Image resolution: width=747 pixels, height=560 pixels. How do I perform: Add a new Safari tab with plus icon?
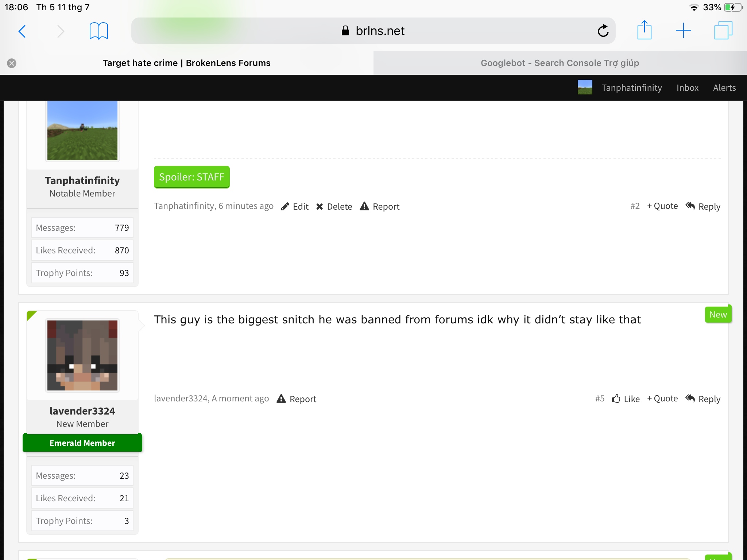(x=684, y=31)
